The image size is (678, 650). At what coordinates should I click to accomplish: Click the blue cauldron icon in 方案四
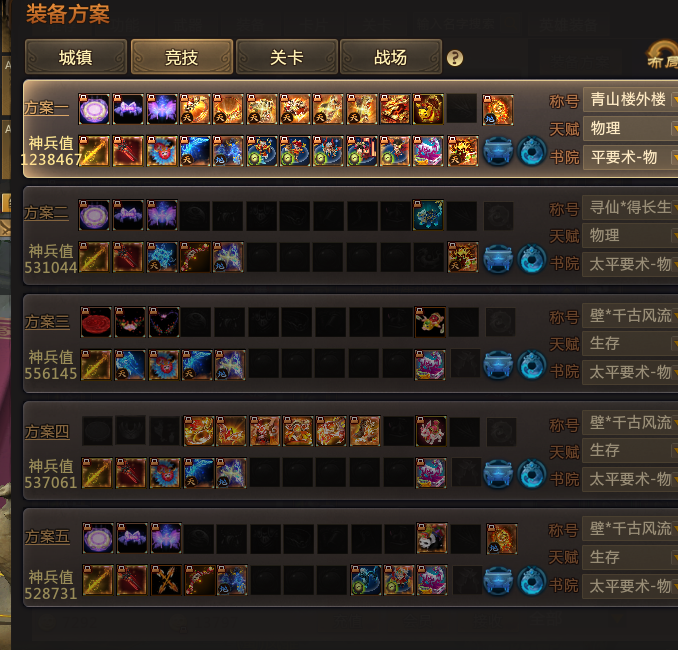tap(498, 474)
